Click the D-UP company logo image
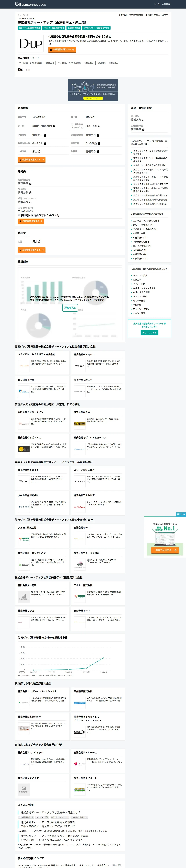Viewport: 186px width, 868px height. click(31, 43)
